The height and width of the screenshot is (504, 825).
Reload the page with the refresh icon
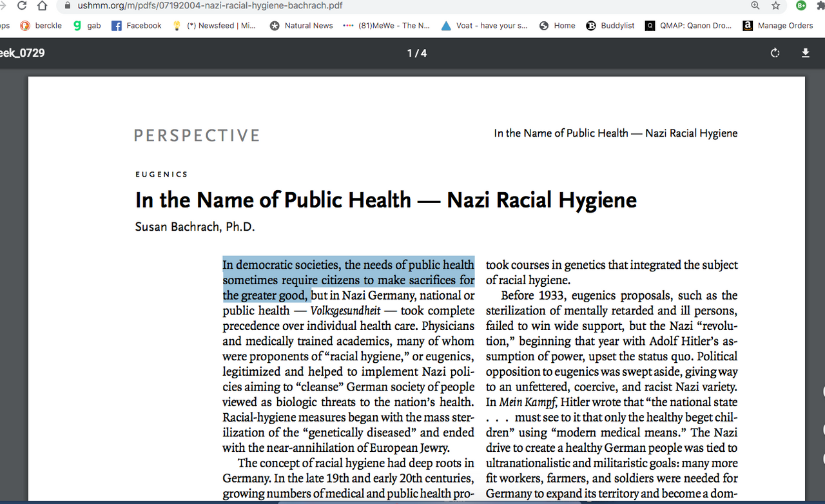22,6
